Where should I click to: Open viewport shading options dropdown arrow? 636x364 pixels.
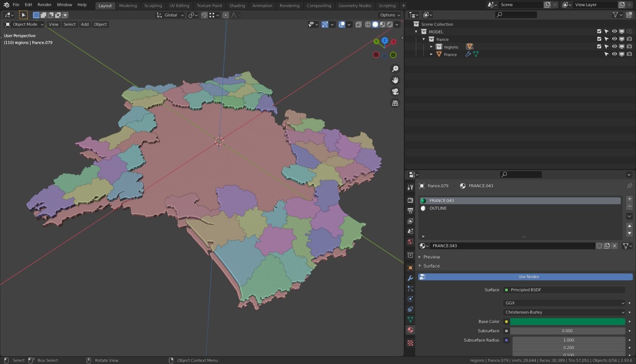[397, 24]
